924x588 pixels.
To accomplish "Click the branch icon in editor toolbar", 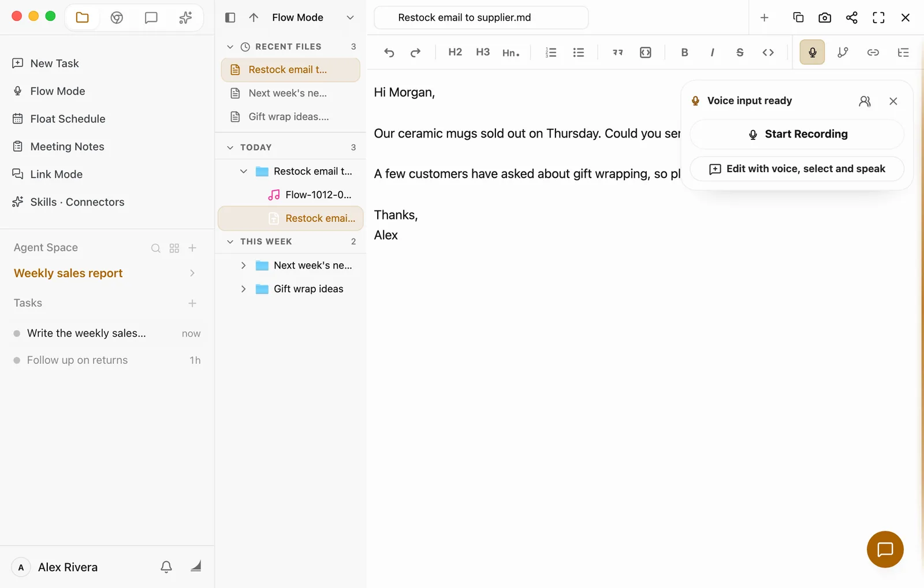I will point(843,53).
